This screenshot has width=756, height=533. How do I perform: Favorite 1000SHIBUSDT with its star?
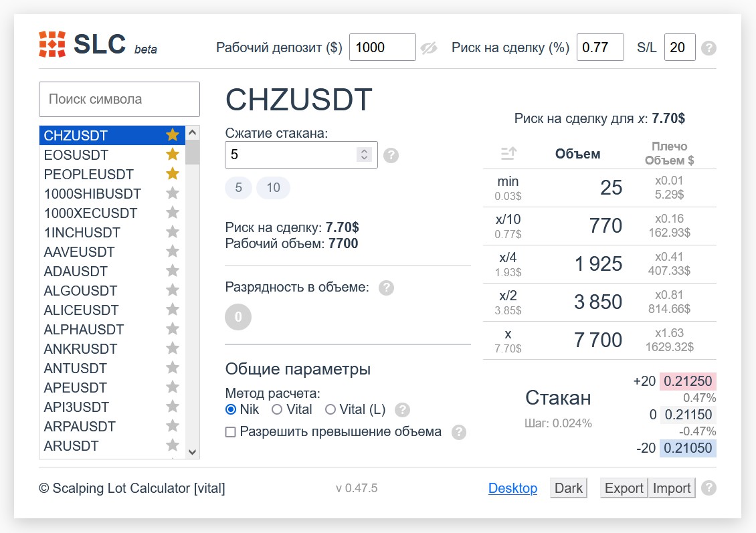tap(173, 193)
